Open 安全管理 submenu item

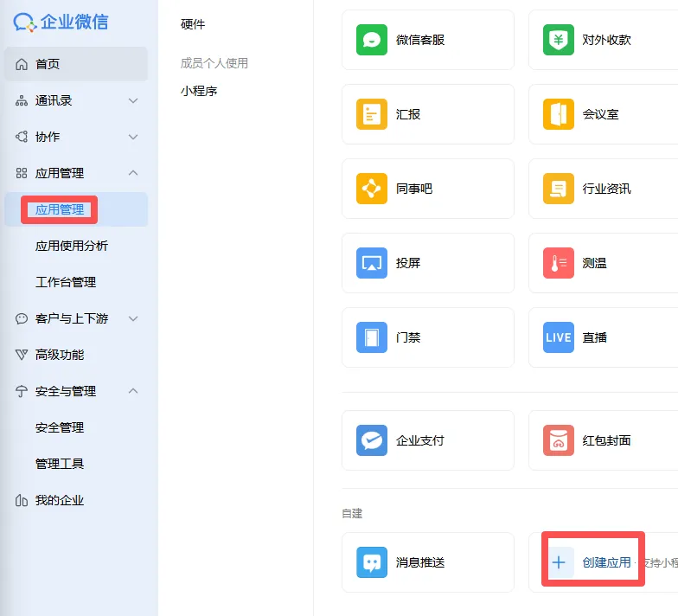click(60, 427)
